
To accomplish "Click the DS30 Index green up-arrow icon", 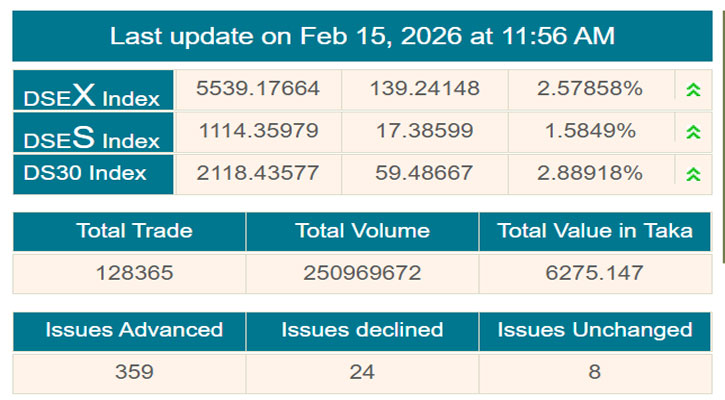I will coord(693,174).
